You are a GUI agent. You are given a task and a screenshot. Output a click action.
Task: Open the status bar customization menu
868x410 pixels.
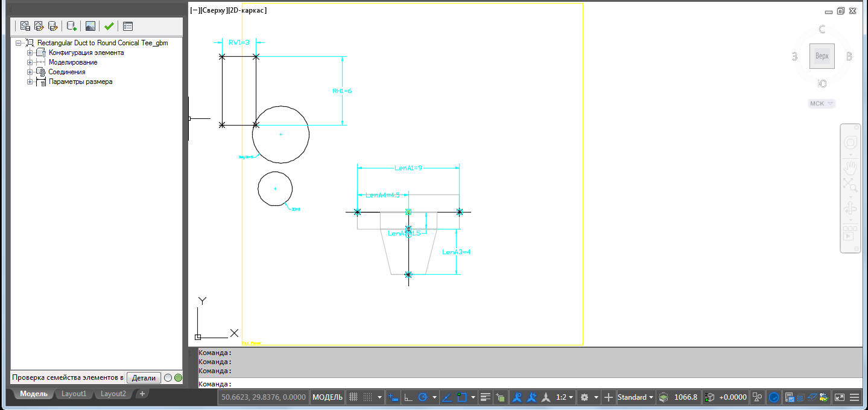click(855, 397)
